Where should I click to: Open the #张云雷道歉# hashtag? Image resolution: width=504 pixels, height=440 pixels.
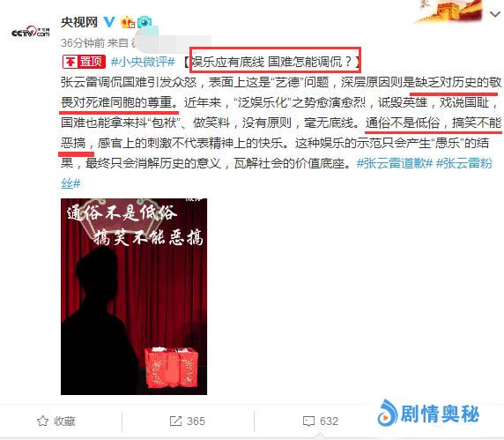click(x=395, y=163)
